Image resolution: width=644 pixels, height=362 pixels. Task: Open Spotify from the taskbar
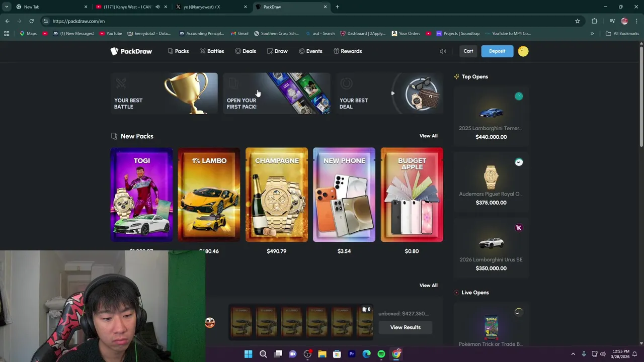click(x=381, y=354)
